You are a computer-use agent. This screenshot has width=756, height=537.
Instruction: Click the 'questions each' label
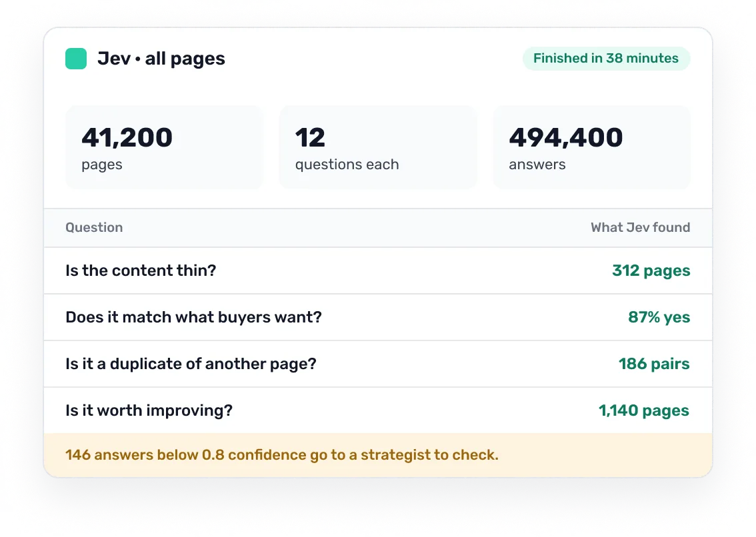tap(347, 165)
